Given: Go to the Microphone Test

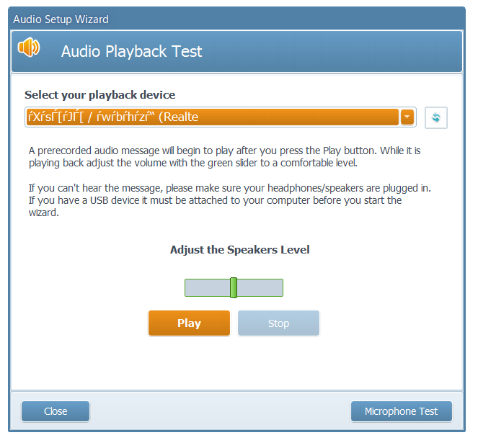Looking at the screenshot, I should 401,411.
